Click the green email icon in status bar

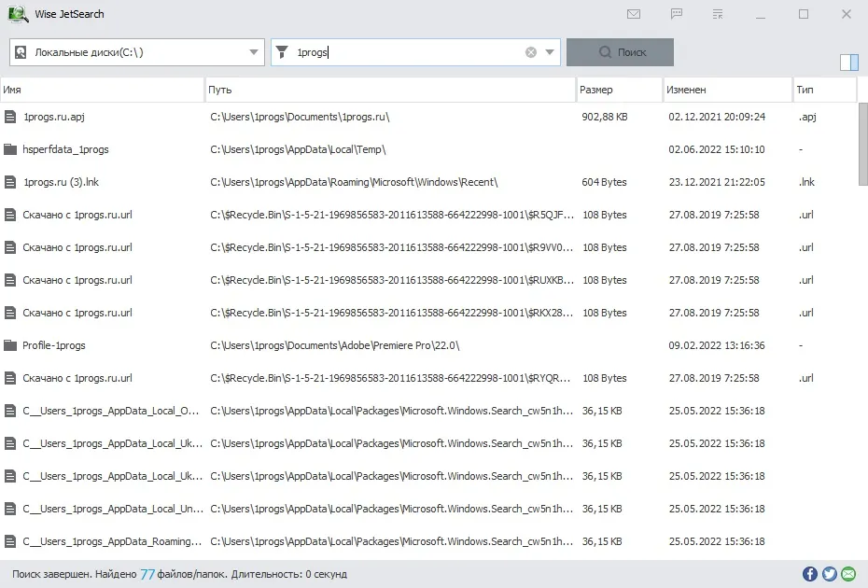tap(848, 574)
